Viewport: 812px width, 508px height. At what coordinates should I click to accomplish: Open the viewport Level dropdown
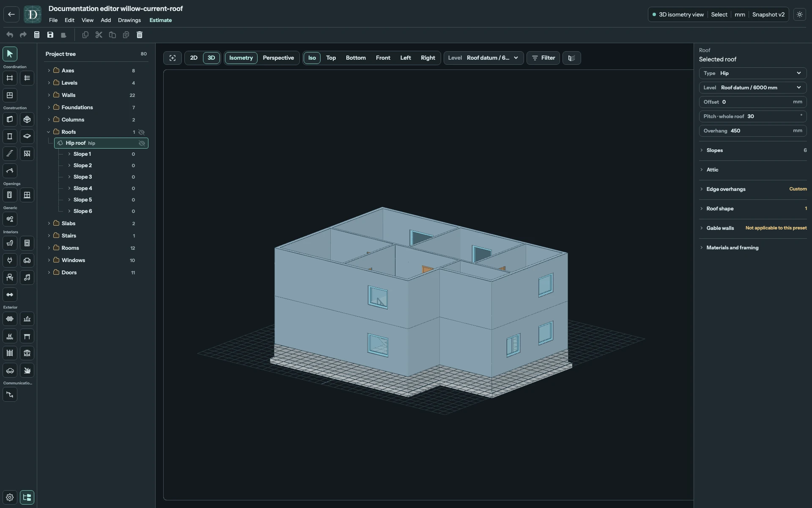483,58
